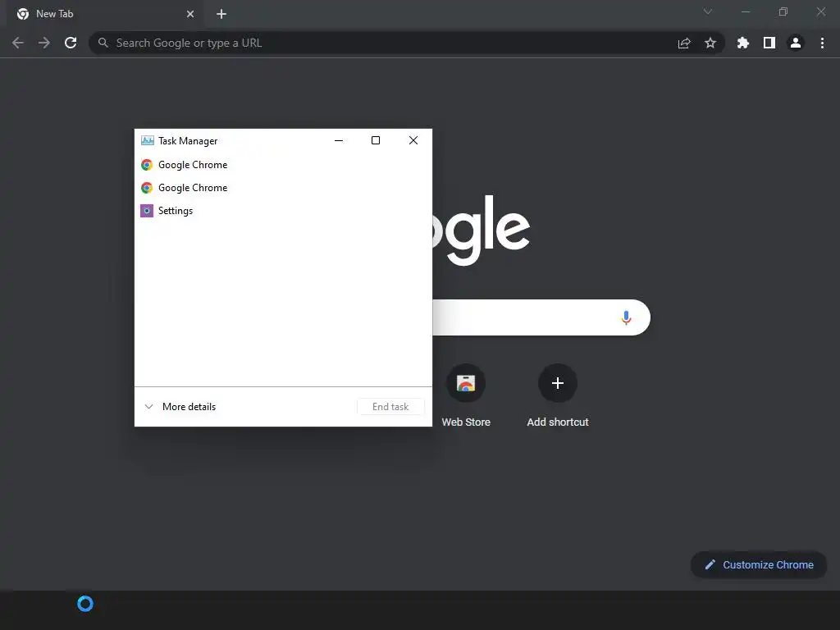Minimize the Task Manager window

tap(339, 140)
